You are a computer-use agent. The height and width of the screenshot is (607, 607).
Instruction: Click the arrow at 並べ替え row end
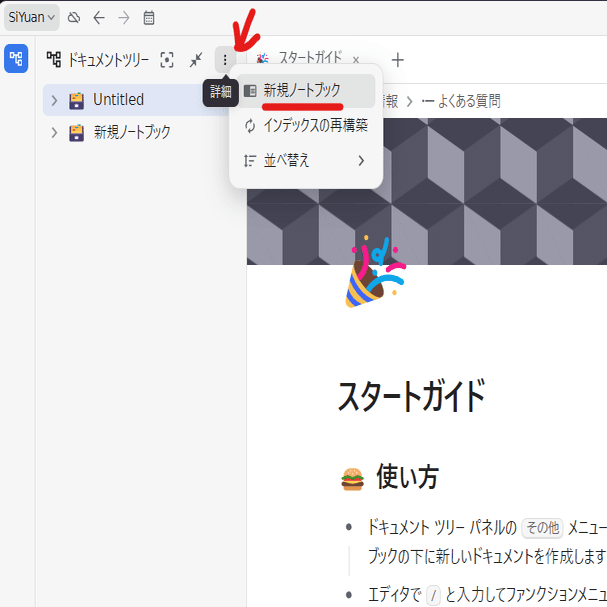(x=361, y=161)
